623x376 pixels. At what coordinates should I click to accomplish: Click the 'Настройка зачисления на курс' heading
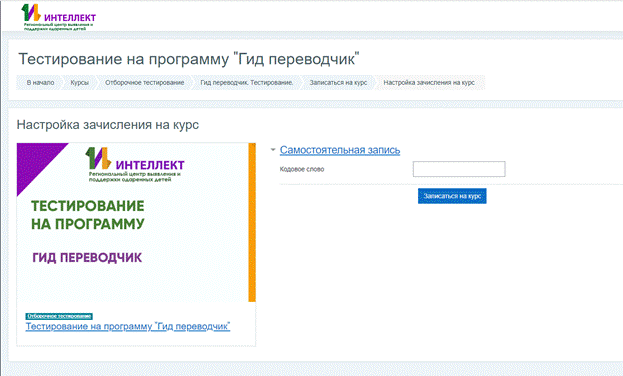pyautogui.click(x=108, y=125)
